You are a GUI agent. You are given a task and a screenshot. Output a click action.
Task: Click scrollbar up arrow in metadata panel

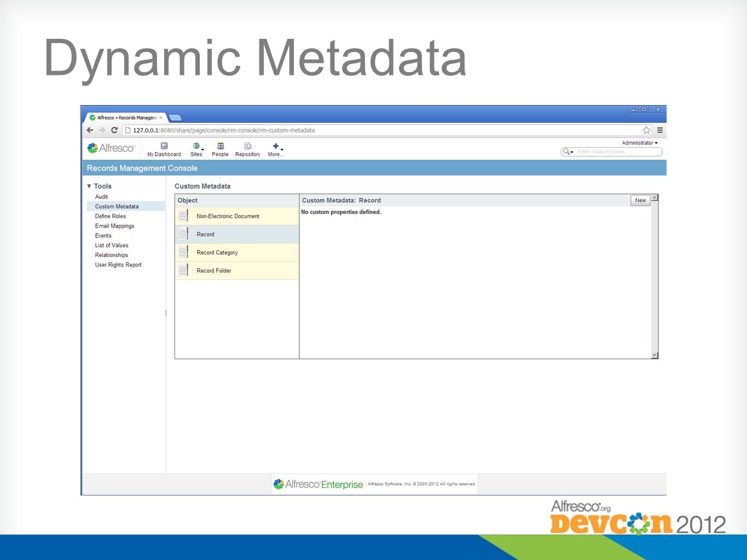[x=655, y=197]
